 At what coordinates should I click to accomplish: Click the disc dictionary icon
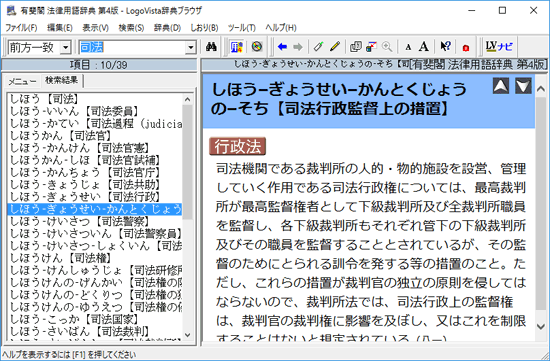(x=257, y=46)
